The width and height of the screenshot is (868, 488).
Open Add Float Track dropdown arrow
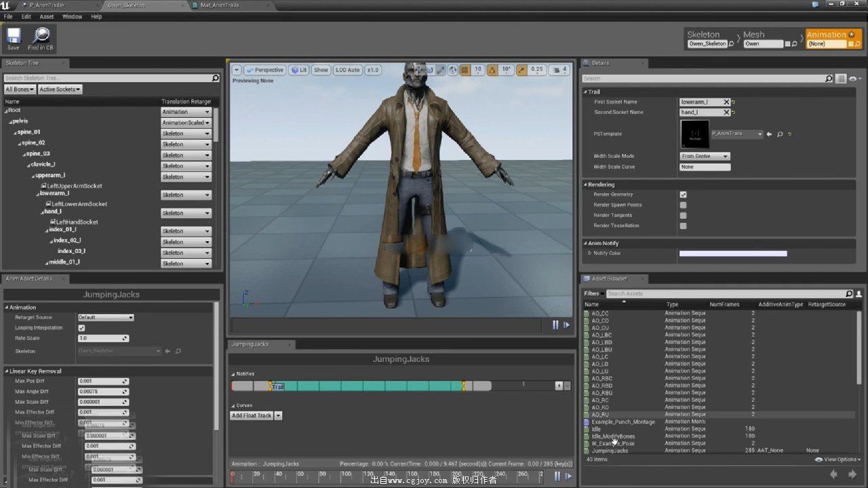point(278,415)
